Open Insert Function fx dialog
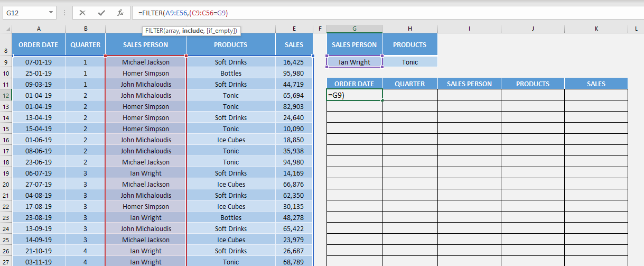 pyautogui.click(x=120, y=13)
